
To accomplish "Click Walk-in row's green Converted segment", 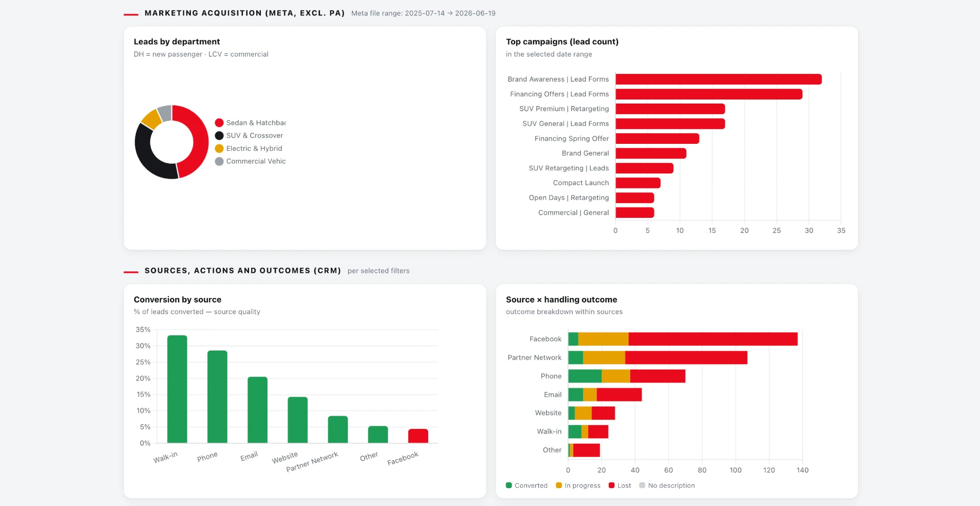I will (x=575, y=432).
